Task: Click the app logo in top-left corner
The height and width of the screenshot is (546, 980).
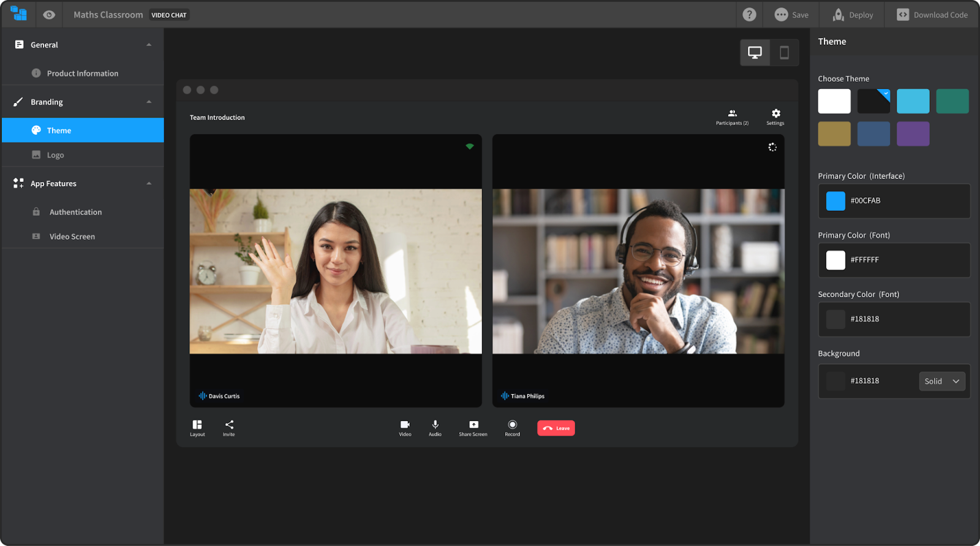Action: 18,13
